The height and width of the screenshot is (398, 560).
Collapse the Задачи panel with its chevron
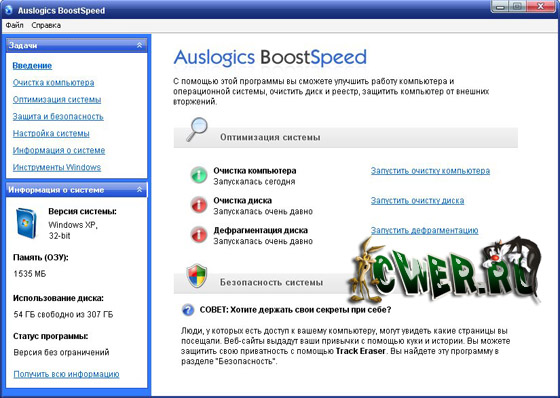click(139, 45)
